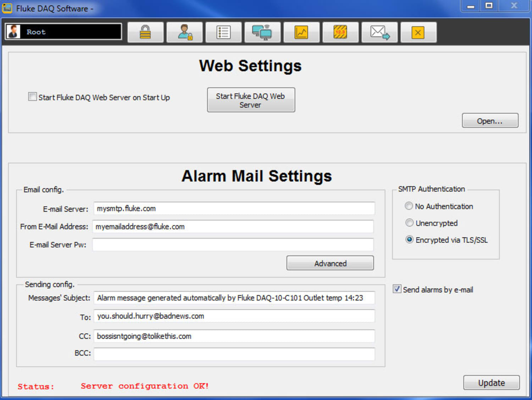Enable Start Fluke DAQ Web Server on Start Up
532x400 pixels.
[x=32, y=96]
